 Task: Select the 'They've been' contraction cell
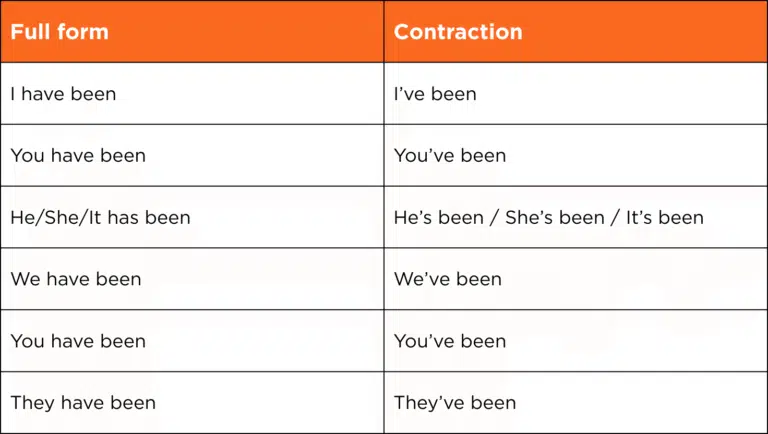455,403
